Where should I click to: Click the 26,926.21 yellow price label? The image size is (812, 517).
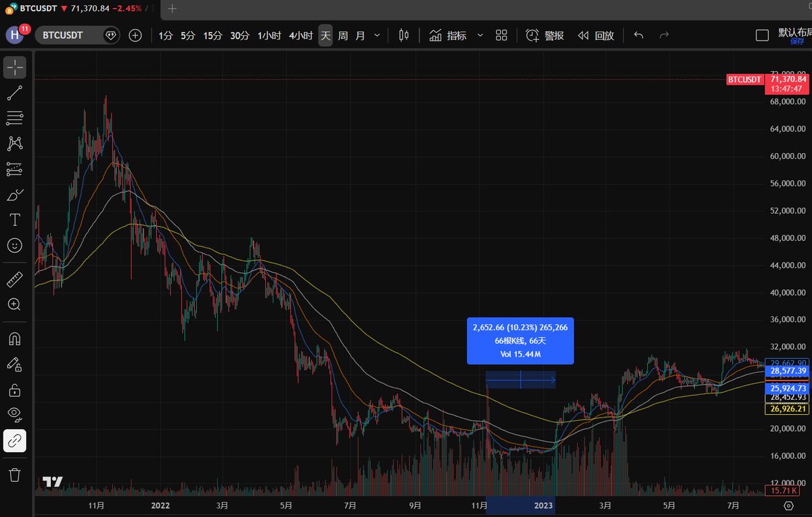pos(788,409)
